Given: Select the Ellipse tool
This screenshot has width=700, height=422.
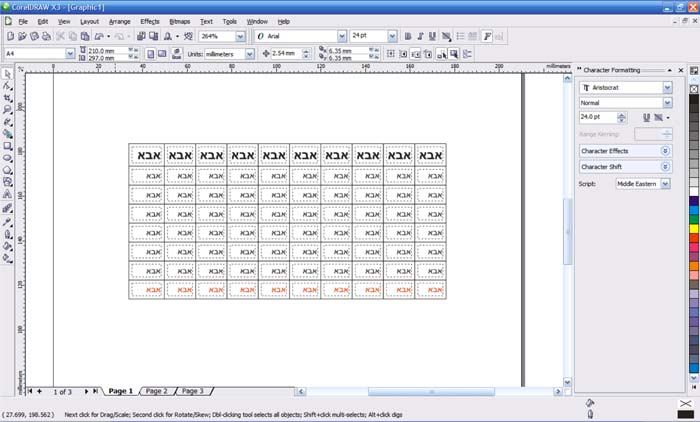Looking at the screenshot, I should 7,158.
